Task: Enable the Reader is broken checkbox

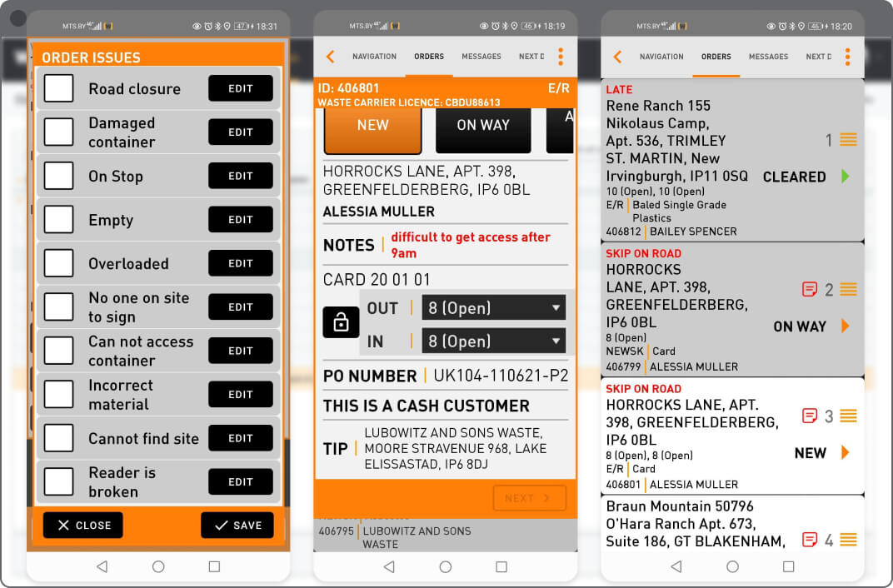Action: 59,481
